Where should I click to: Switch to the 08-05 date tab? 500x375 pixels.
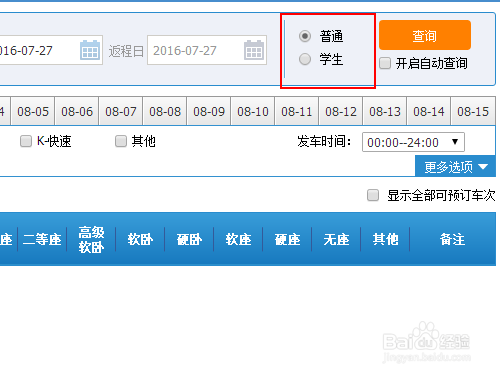33,111
